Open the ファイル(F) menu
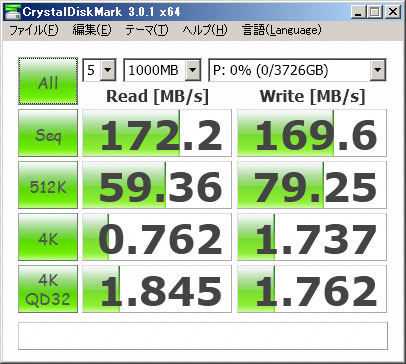The image size is (406, 364). 34,30
